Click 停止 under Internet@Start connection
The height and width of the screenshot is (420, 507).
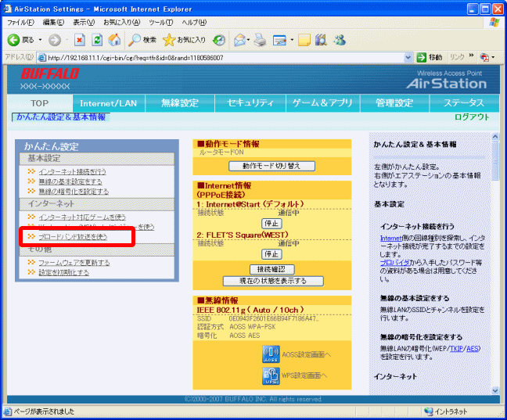pyautogui.click(x=271, y=224)
